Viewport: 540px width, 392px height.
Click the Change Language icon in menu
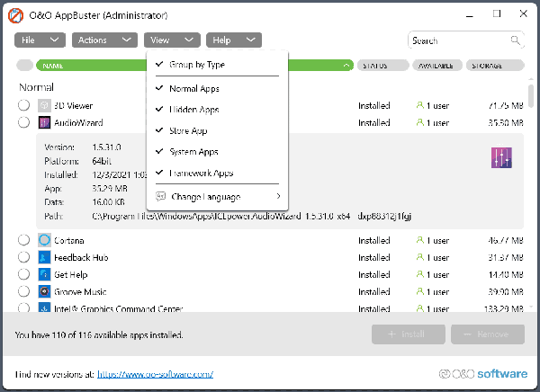tap(160, 197)
